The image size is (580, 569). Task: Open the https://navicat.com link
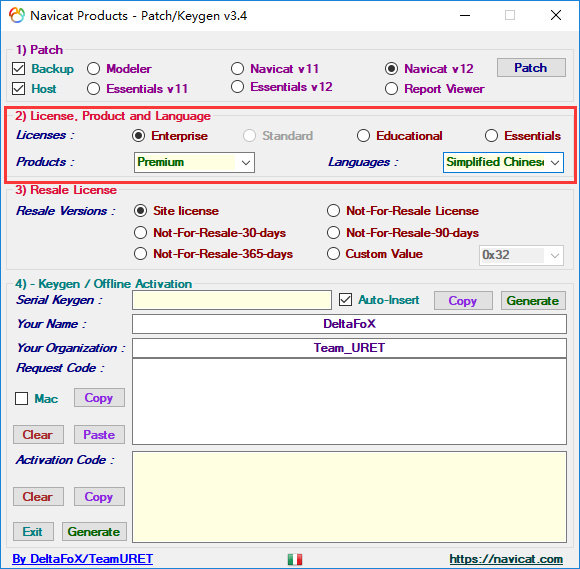pyautogui.click(x=506, y=559)
